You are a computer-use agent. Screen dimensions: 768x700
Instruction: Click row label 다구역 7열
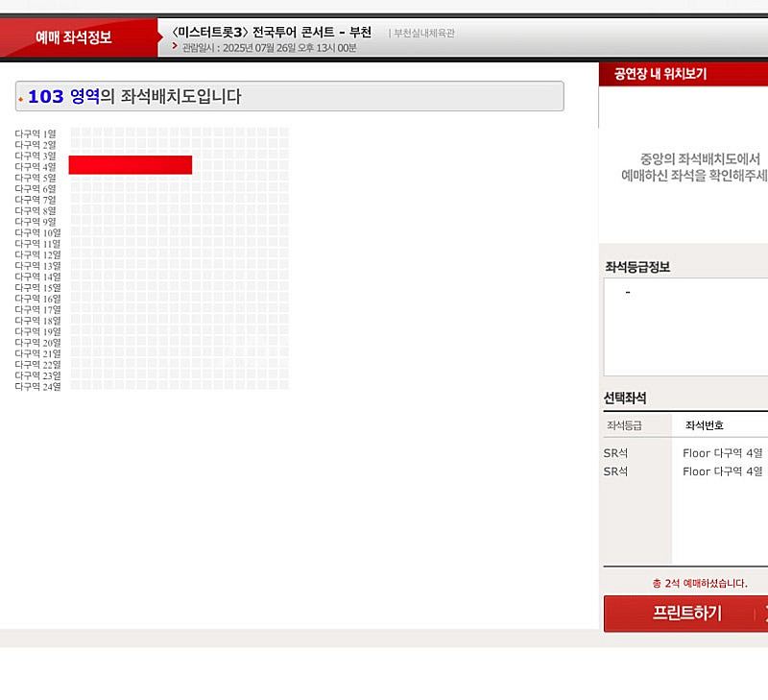point(36,200)
